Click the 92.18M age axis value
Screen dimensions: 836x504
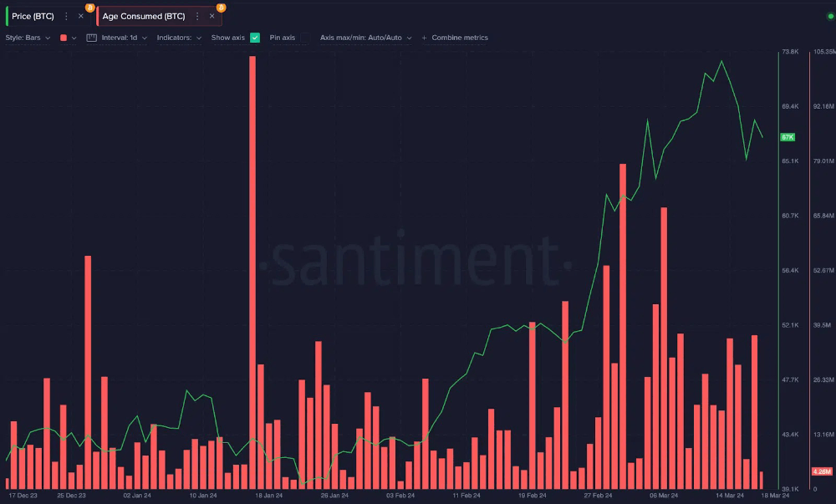pyautogui.click(x=823, y=106)
